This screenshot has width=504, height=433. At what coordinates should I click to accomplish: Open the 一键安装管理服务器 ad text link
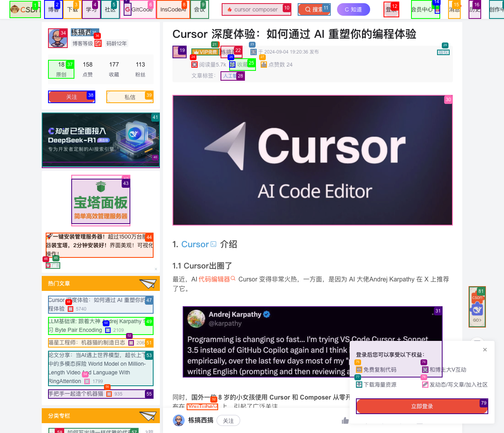100,245
